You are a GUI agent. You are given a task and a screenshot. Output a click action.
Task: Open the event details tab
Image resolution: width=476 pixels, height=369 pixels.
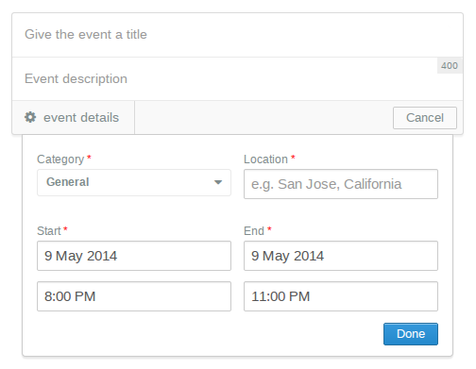[73, 118]
